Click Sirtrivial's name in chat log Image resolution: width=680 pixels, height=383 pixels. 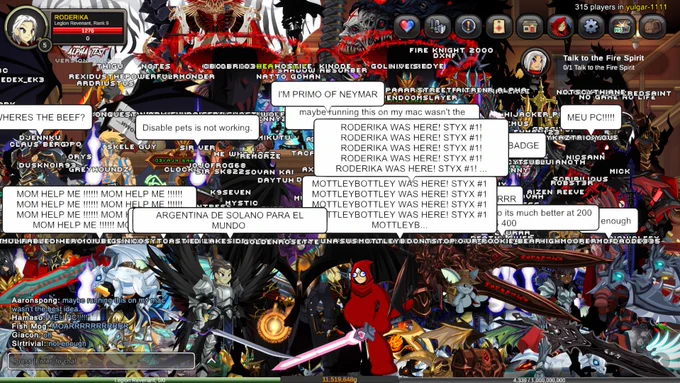point(29,344)
